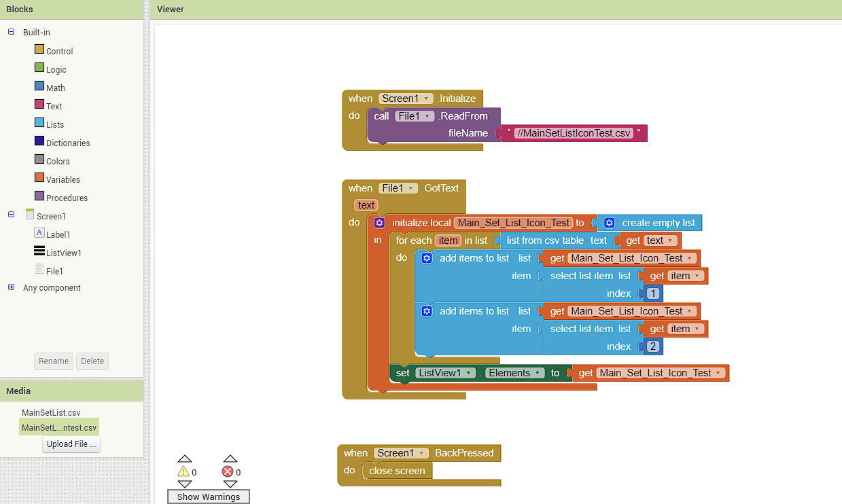Collapse the Built-in tree node
This screenshot has height=504, width=842.
tap(11, 32)
